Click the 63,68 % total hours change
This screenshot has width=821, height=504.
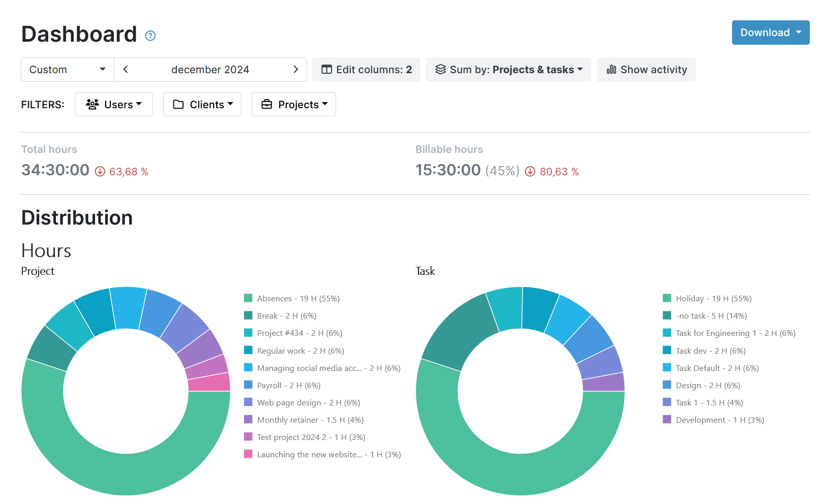(129, 172)
